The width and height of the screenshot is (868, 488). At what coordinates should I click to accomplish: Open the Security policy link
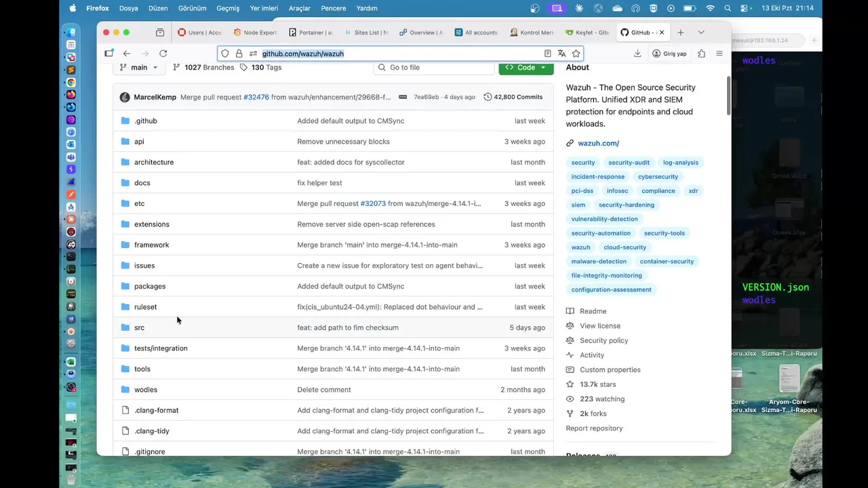pyautogui.click(x=604, y=341)
